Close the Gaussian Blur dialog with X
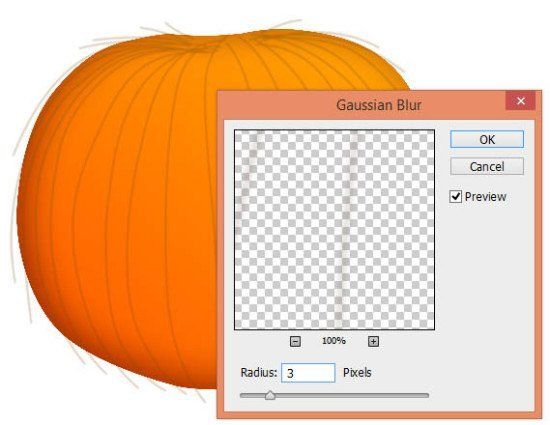Image resolution: width=550 pixels, height=425 pixels. pos(521,101)
